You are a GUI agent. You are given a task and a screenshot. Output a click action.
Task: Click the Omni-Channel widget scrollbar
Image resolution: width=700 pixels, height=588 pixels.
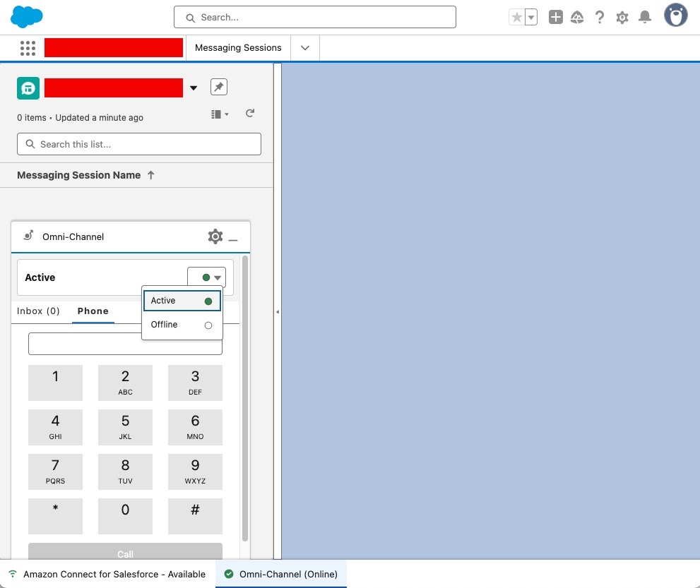(244, 398)
